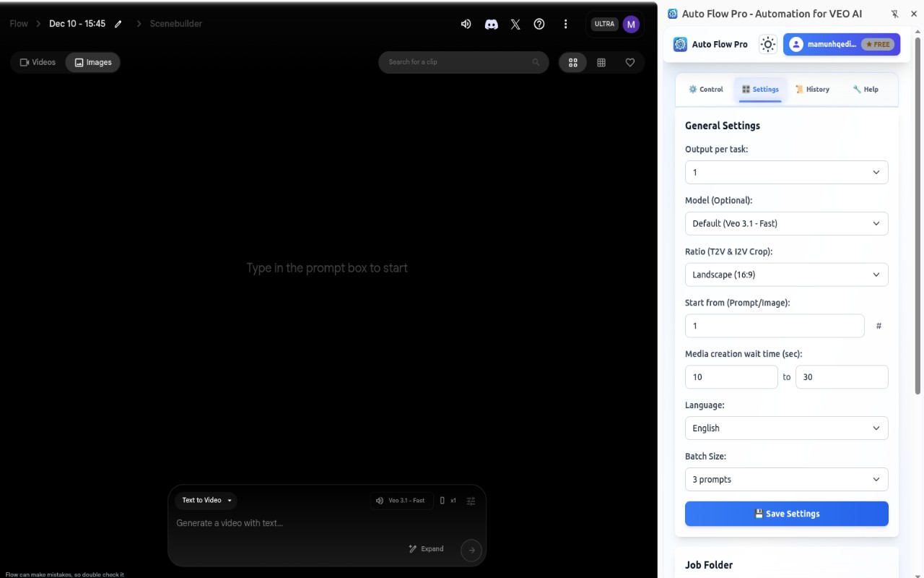Mute sound using the speaker icon
The image size is (924, 578).
(466, 24)
